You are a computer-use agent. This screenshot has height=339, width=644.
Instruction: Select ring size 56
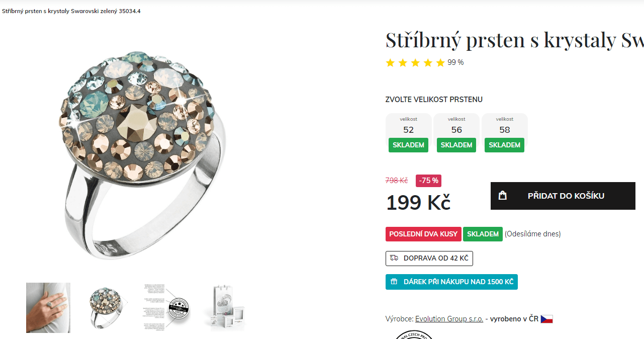456,132
